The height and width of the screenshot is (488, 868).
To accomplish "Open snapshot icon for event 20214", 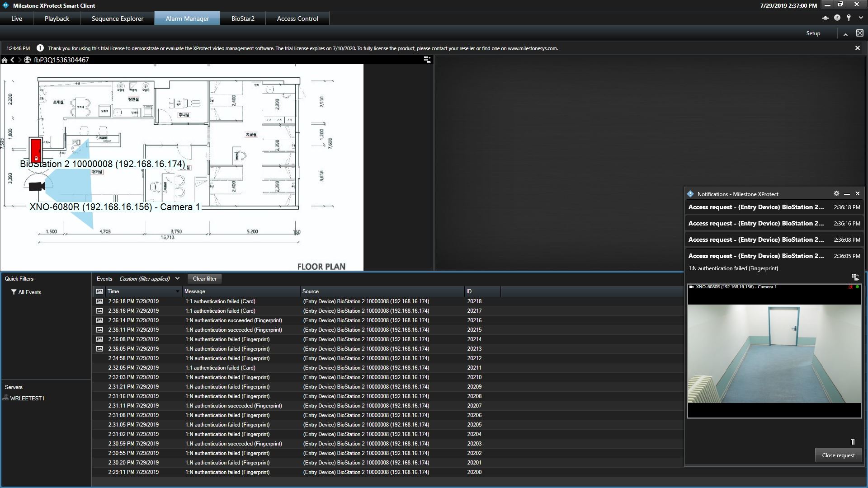I will pyautogui.click(x=99, y=339).
